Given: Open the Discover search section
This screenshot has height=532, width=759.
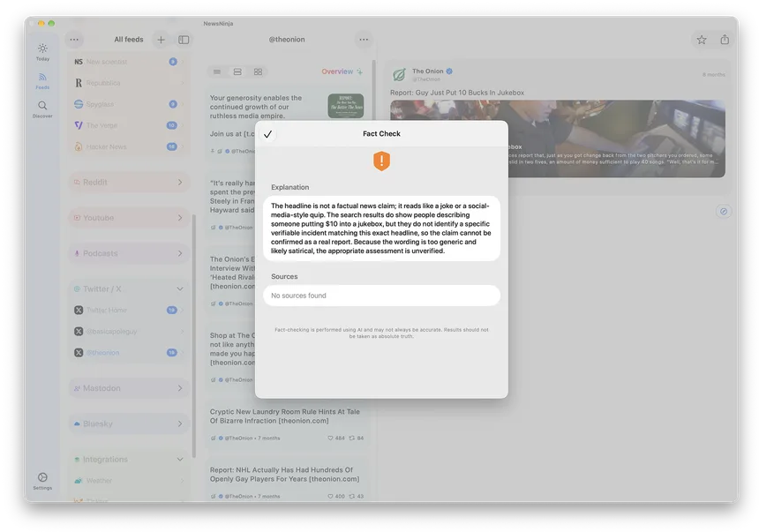Looking at the screenshot, I should coord(42,109).
